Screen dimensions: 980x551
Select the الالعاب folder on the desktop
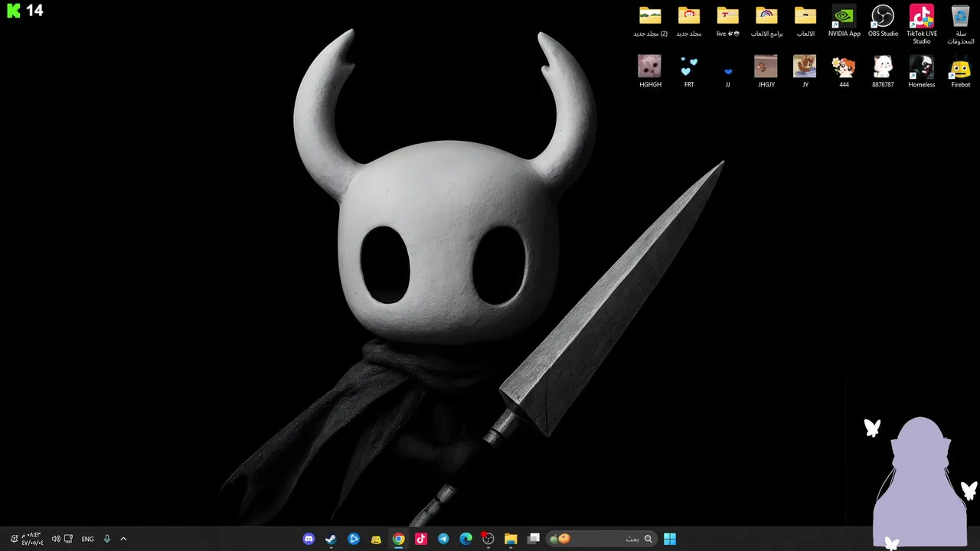tap(805, 21)
